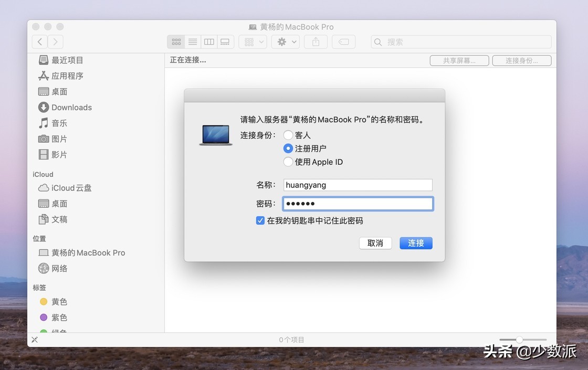Switch Finder to list view
The width and height of the screenshot is (588, 370).
pos(192,41)
